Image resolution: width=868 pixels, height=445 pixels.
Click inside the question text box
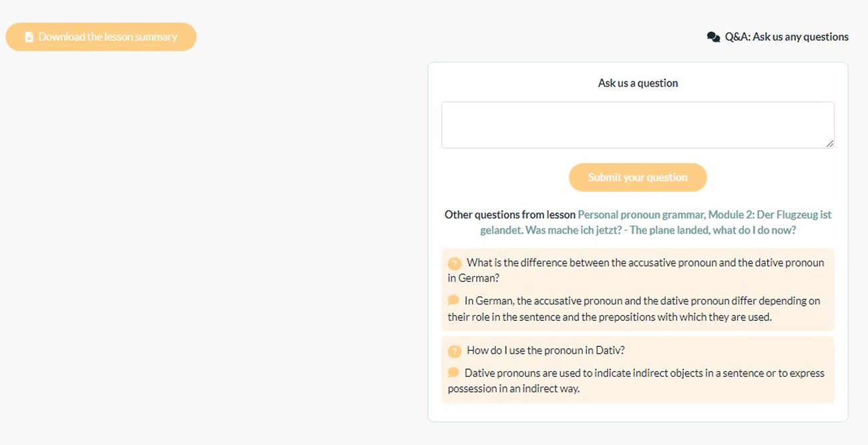[637, 124]
